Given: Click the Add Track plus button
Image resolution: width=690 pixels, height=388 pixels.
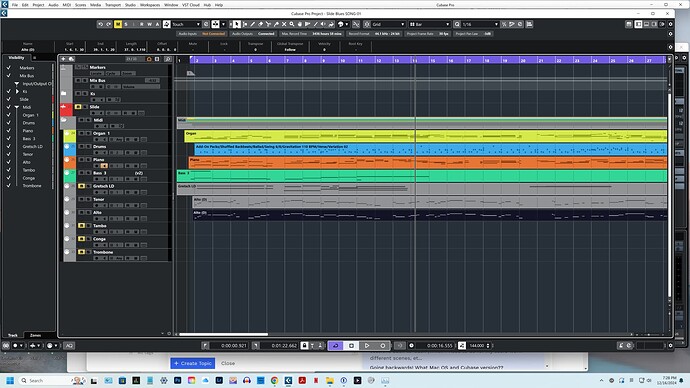Looking at the screenshot, I should [63, 59].
